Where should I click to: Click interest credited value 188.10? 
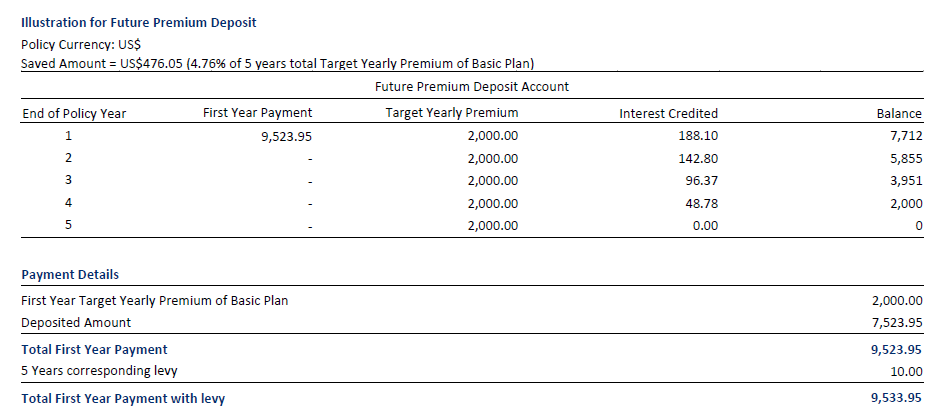(698, 136)
